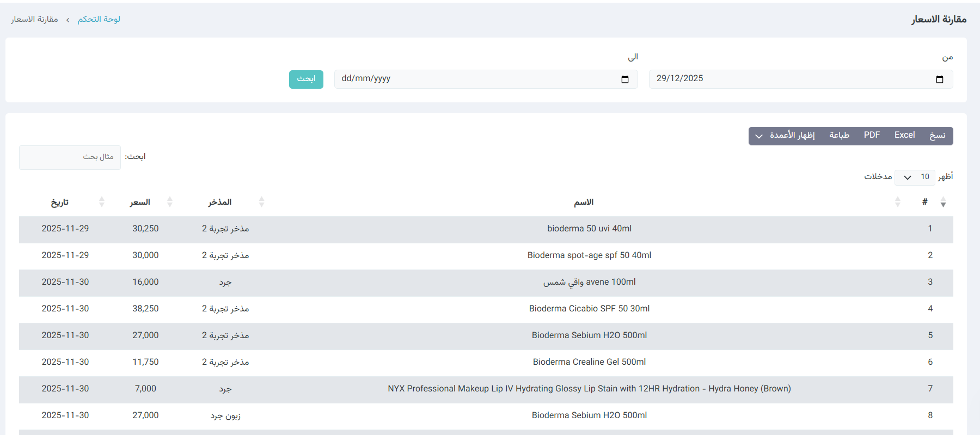Click the الاسم column header
The height and width of the screenshot is (435, 980).
(584, 203)
